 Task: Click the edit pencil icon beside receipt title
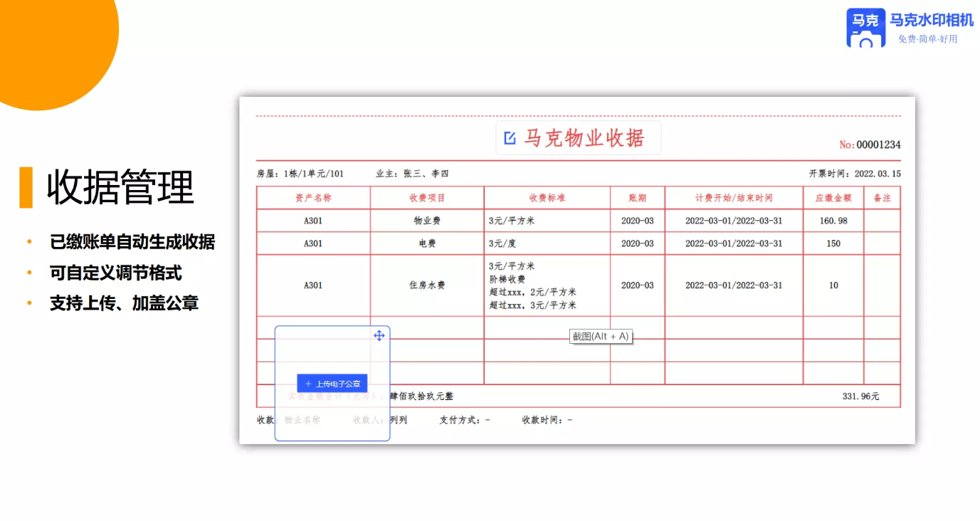point(510,138)
